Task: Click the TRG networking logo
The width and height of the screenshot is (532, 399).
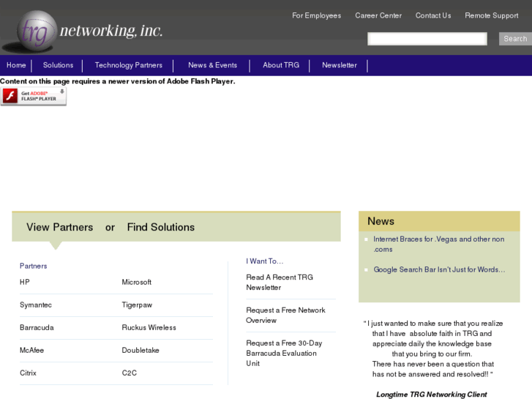Action: tap(83, 31)
